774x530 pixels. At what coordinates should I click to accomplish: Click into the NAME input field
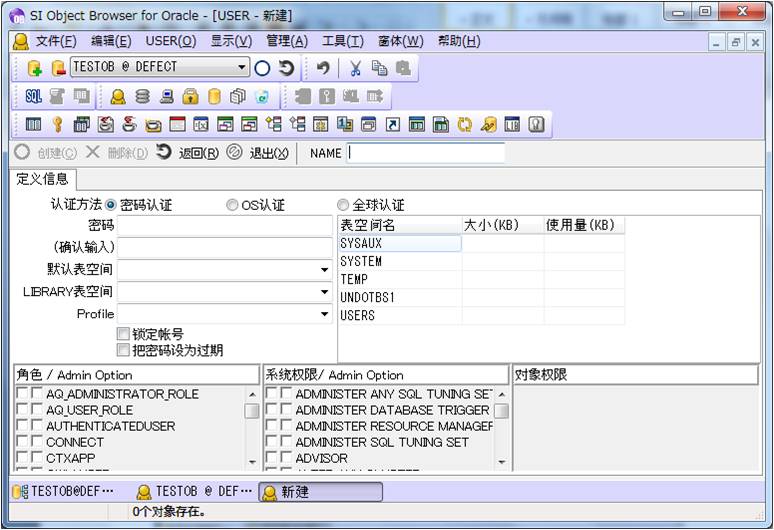pos(426,153)
